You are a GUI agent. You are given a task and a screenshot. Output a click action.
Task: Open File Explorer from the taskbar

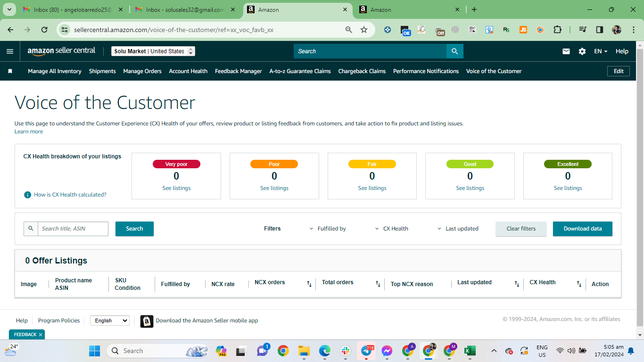pos(304,351)
